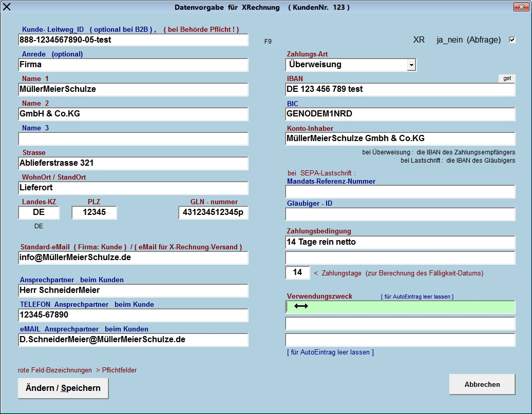
Task: Click the Name 1 input field
Action: pyautogui.click(x=133, y=89)
